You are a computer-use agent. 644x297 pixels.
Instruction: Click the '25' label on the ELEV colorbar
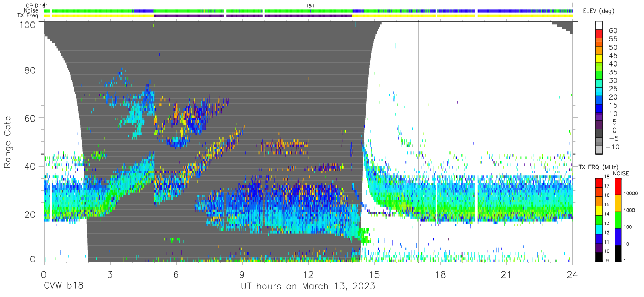click(613, 89)
